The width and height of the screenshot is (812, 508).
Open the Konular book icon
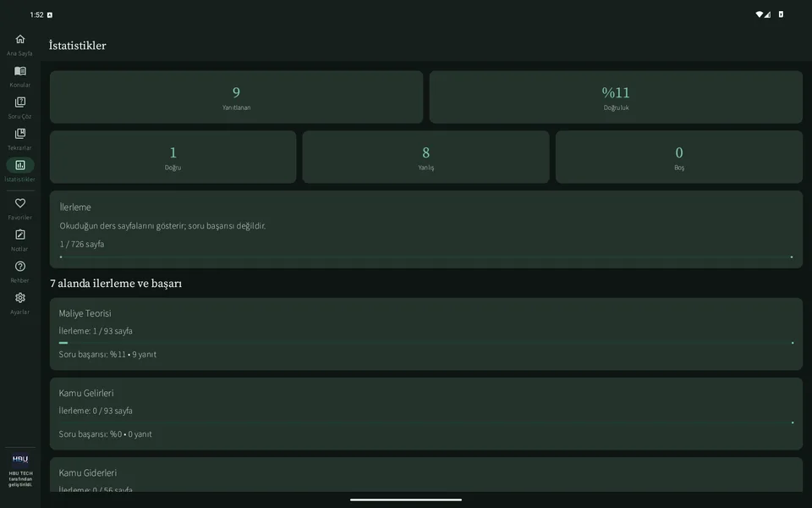coord(20,71)
